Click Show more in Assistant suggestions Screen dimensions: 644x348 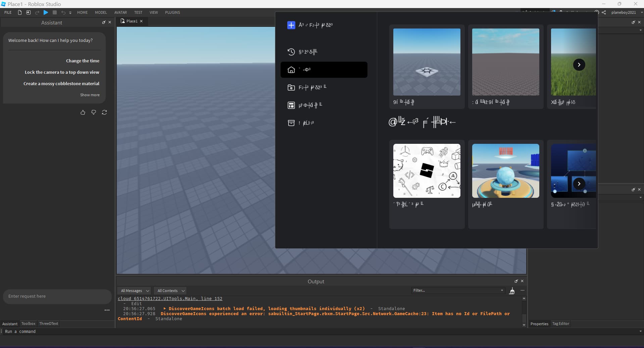90,95
